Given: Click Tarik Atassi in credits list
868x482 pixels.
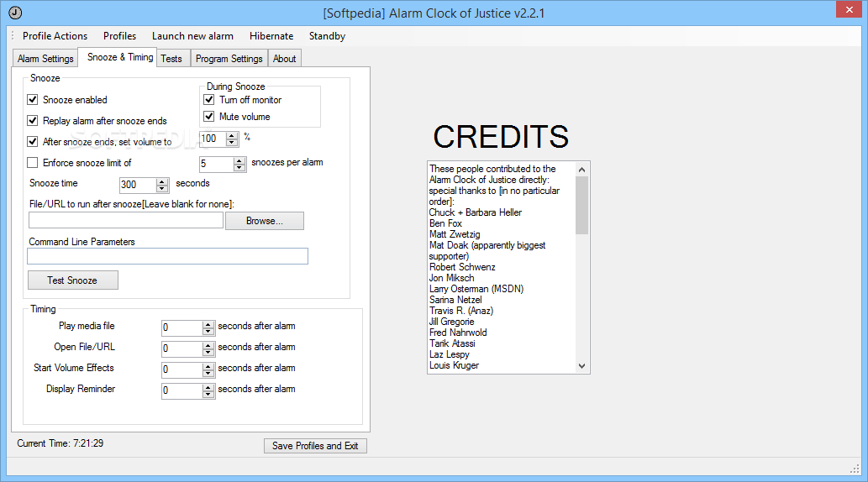Looking at the screenshot, I should [452, 343].
